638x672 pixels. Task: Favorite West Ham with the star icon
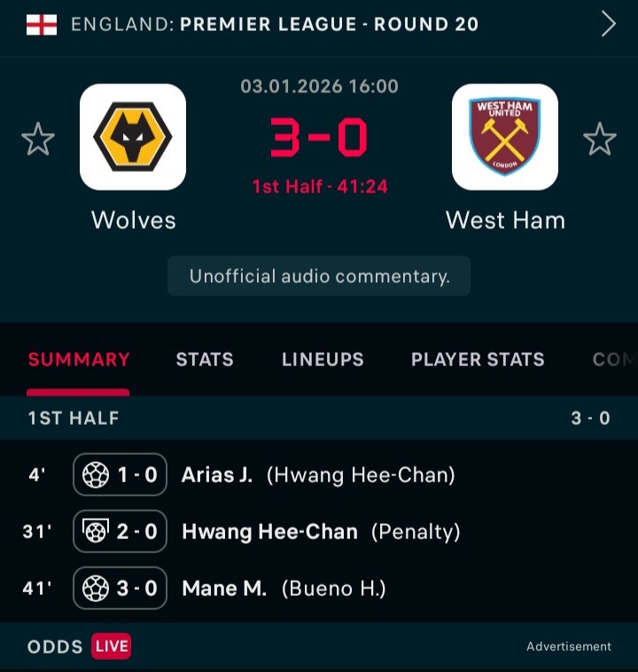pyautogui.click(x=599, y=139)
